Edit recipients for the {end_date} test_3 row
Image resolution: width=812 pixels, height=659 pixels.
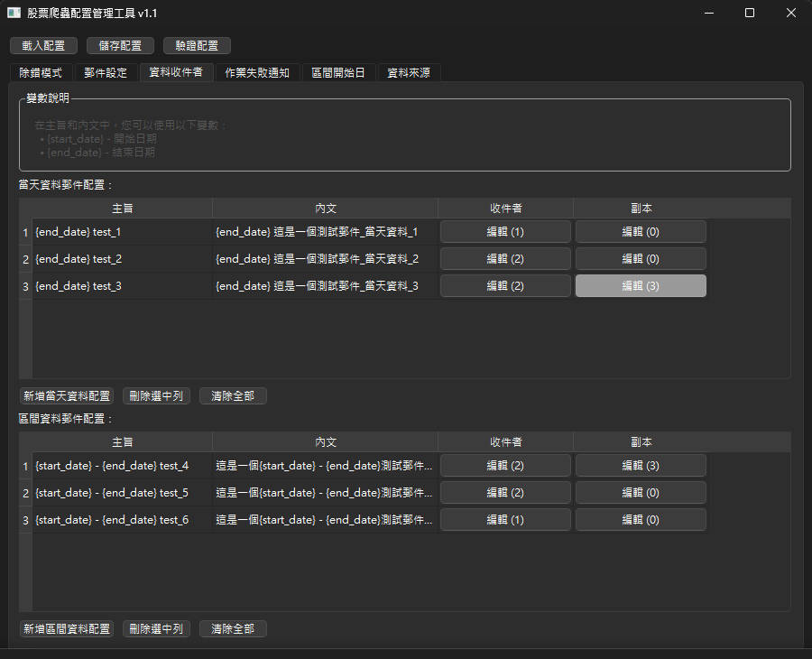click(x=505, y=285)
